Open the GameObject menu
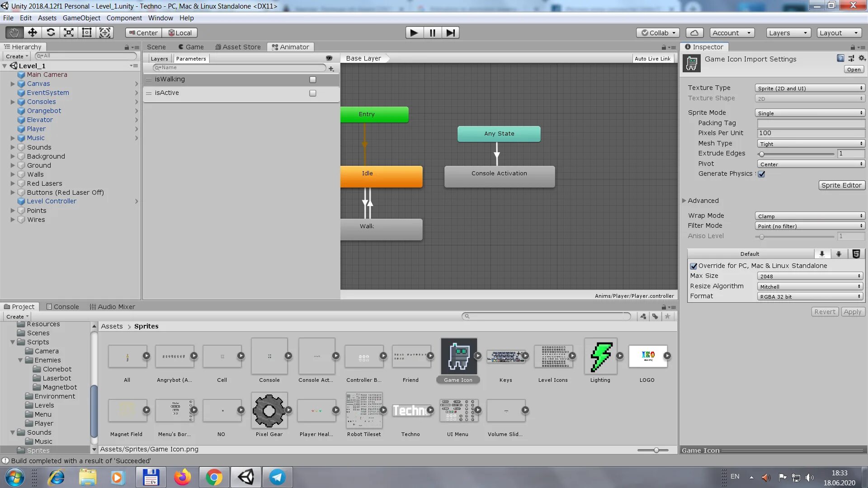The width and height of the screenshot is (868, 488). point(81,18)
